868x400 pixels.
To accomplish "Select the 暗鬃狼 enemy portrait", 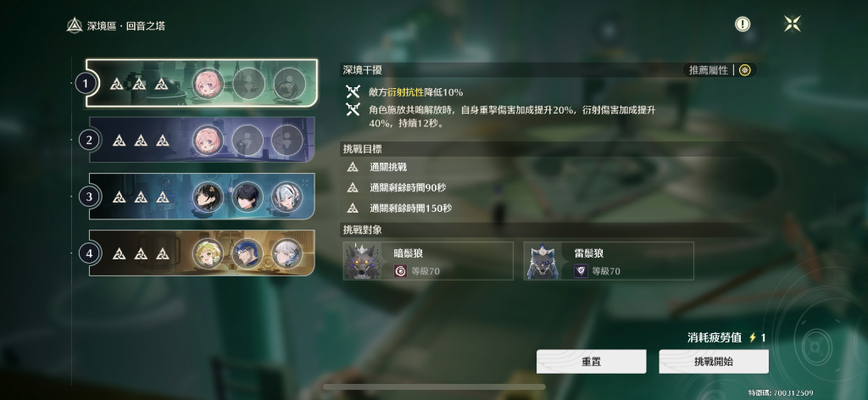I will (x=361, y=260).
